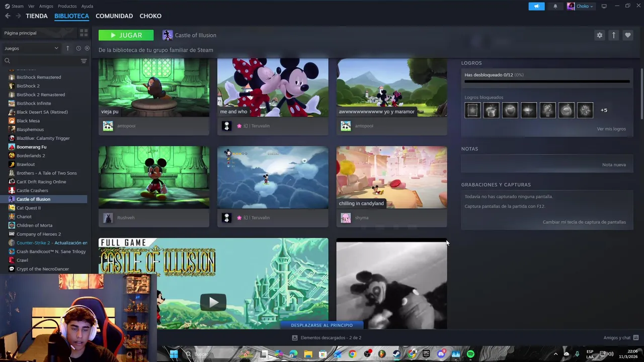Select Cat Quest II in game list
Viewport: 644px width, 362px height.
pyautogui.click(x=29, y=208)
